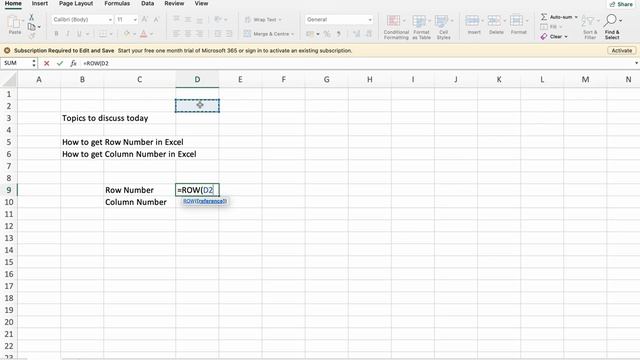Switch to the Review tab
This screenshot has width=640, height=360.
[x=174, y=3]
